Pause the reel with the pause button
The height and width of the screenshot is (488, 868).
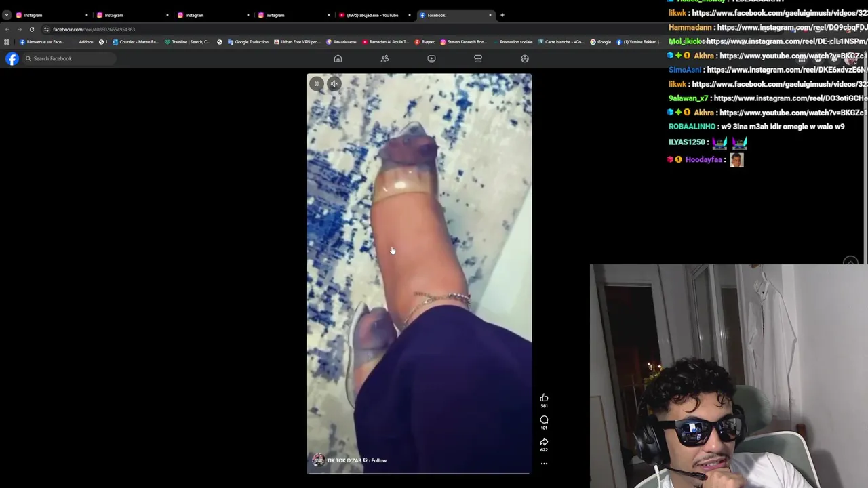[316, 83]
